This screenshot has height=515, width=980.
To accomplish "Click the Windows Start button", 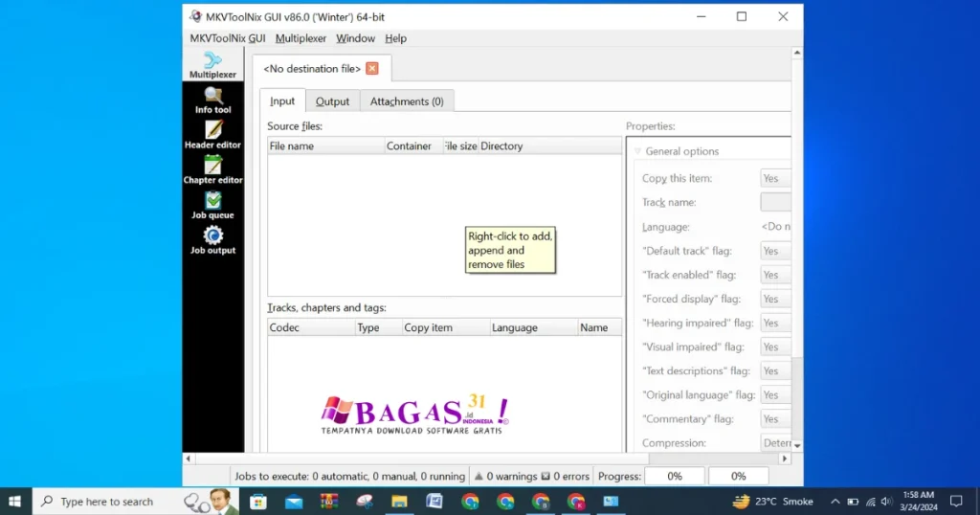I will click(16, 502).
